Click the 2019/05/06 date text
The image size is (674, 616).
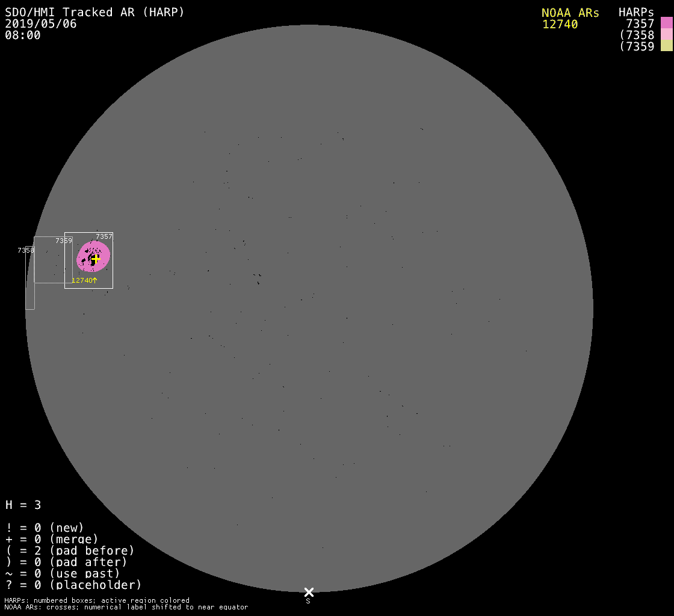coord(40,24)
